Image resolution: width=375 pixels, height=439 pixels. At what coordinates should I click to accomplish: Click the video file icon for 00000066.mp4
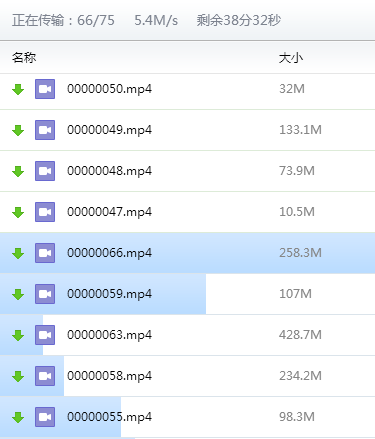pyautogui.click(x=45, y=253)
